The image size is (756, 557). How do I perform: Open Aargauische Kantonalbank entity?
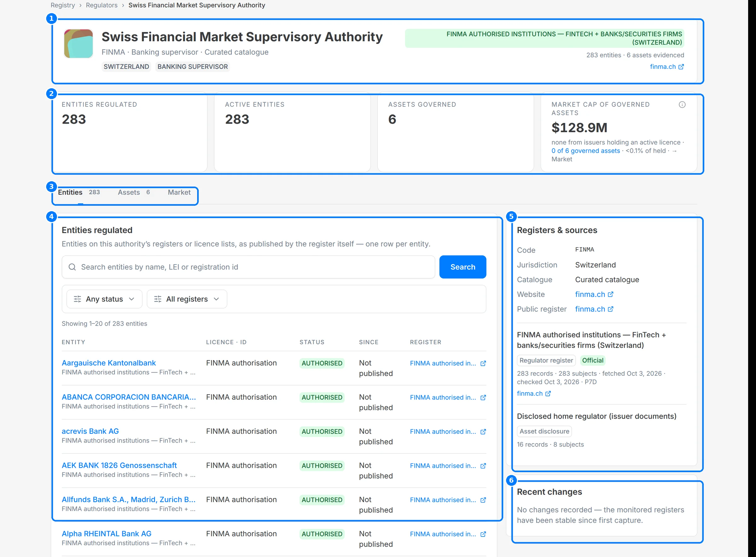pos(108,363)
